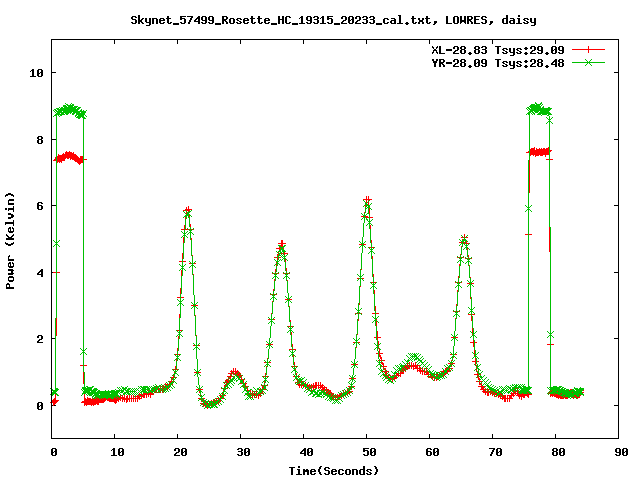Click the y-axis tick label 10
The width and height of the screenshot is (640, 480).
(36, 73)
